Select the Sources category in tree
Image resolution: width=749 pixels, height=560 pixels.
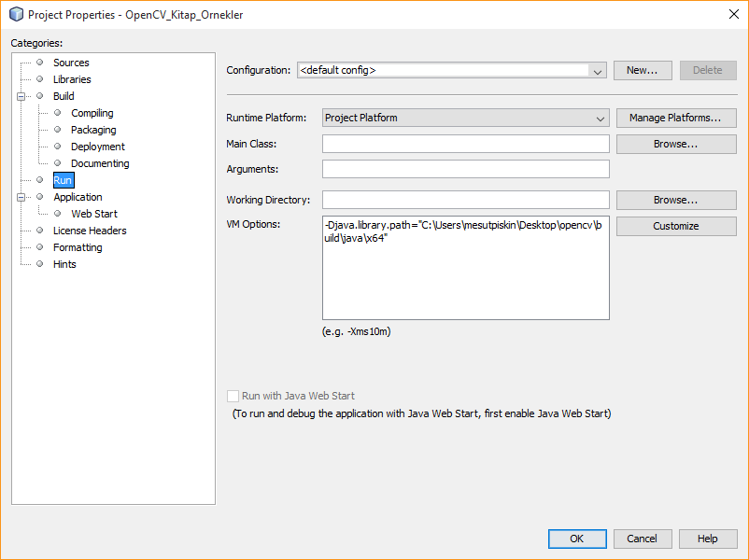[71, 63]
